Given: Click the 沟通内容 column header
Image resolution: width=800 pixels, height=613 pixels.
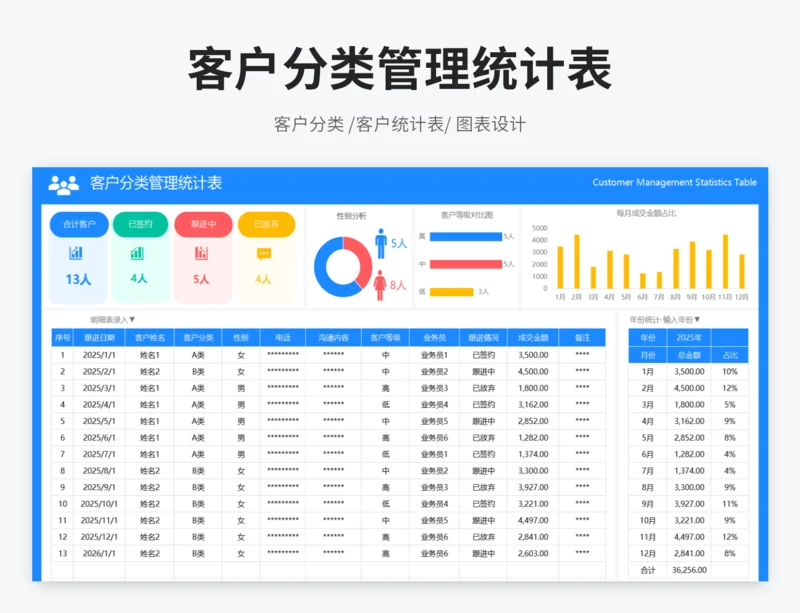Looking at the screenshot, I should 334,338.
